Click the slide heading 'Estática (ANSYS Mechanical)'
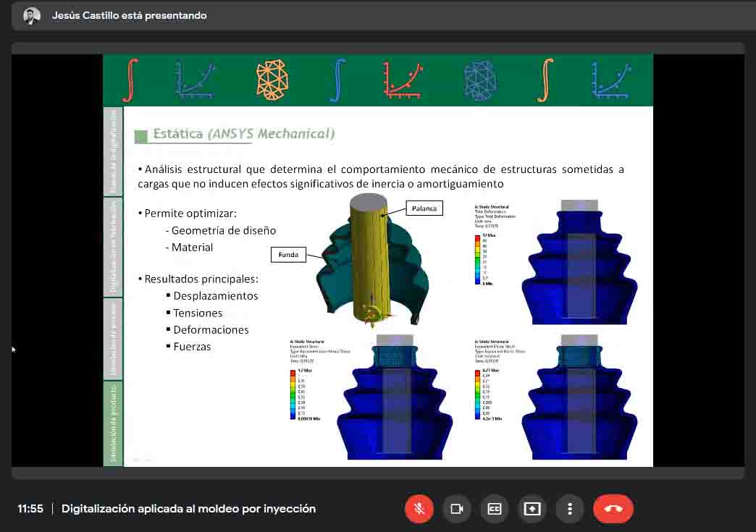 [243, 133]
